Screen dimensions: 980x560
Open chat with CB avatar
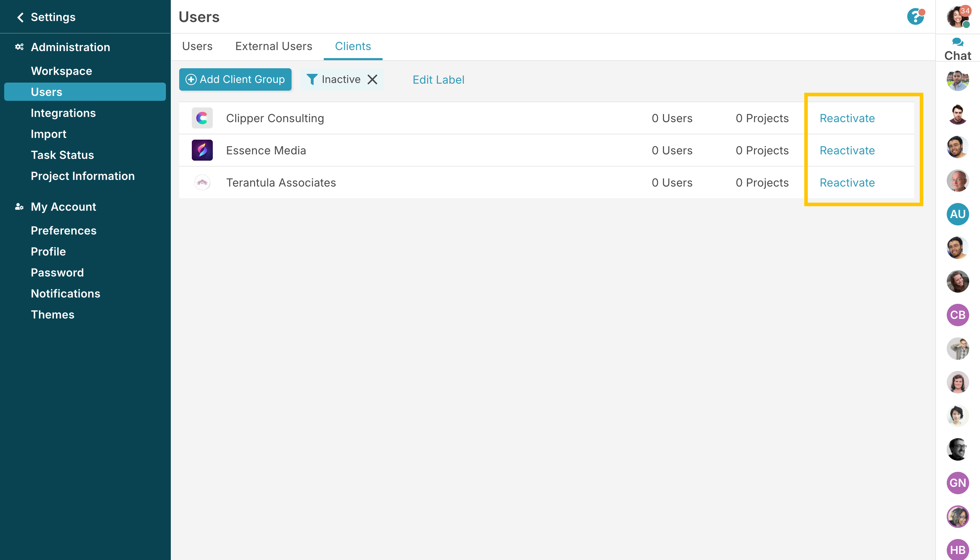(x=957, y=315)
